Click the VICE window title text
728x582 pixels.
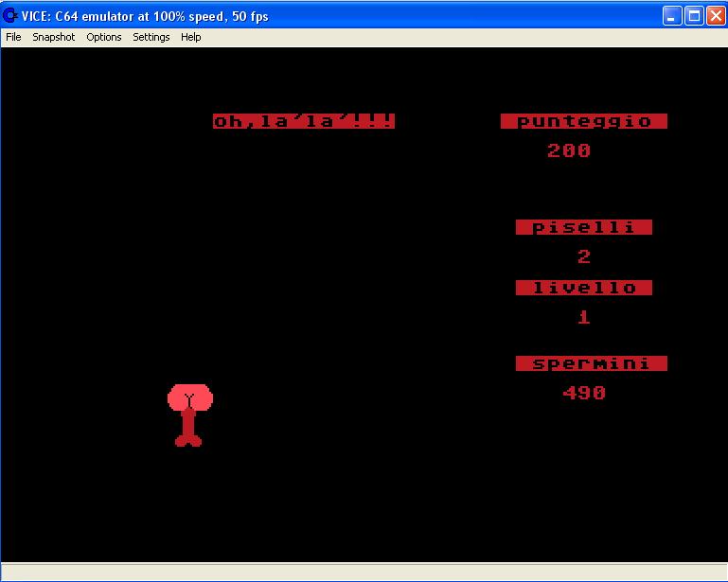coord(145,16)
